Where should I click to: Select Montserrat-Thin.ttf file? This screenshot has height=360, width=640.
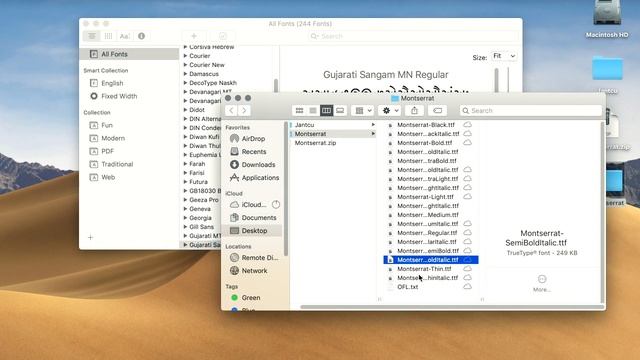[424, 269]
